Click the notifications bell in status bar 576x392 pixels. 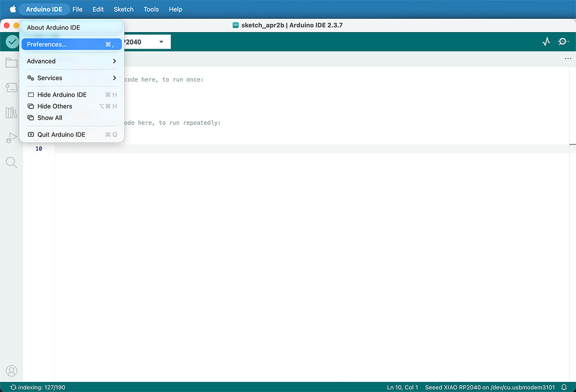[564, 387]
